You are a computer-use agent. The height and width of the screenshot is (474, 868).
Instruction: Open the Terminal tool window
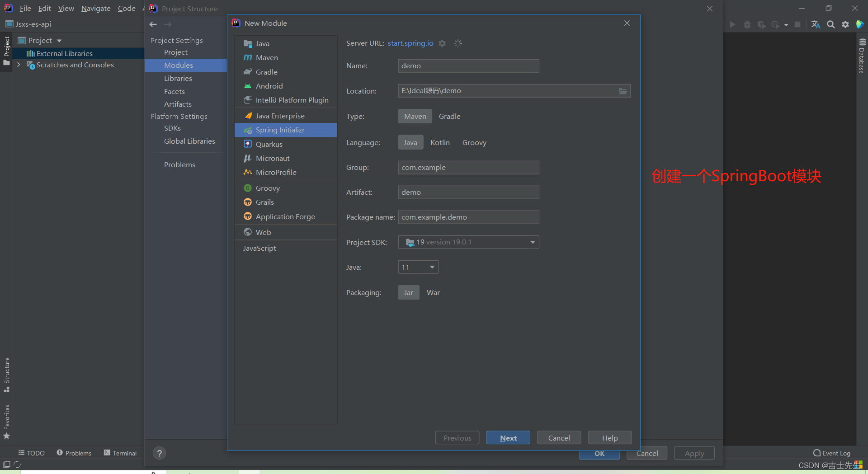pos(120,453)
